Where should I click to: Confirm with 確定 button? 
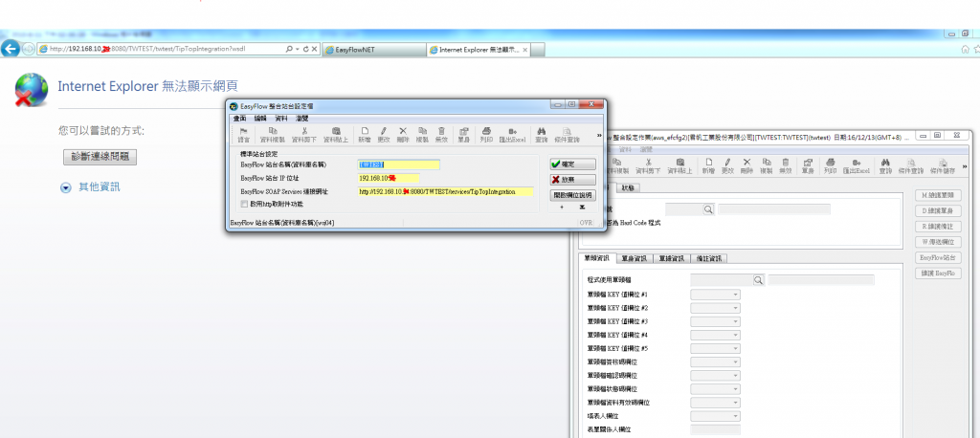(572, 164)
